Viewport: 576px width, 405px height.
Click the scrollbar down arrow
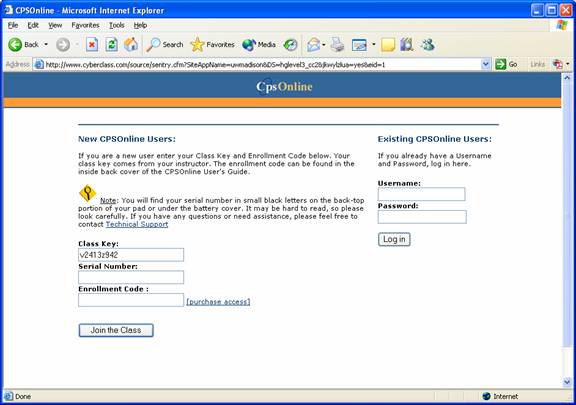point(567,382)
